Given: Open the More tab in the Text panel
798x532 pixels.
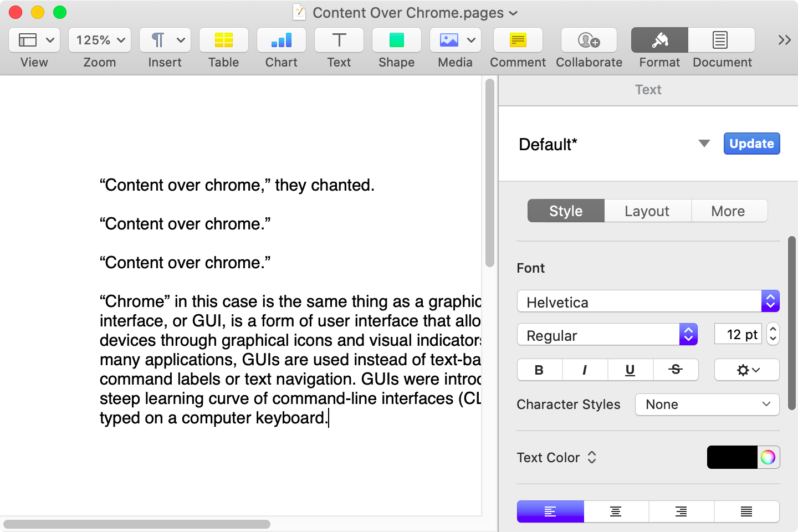Looking at the screenshot, I should point(729,211).
